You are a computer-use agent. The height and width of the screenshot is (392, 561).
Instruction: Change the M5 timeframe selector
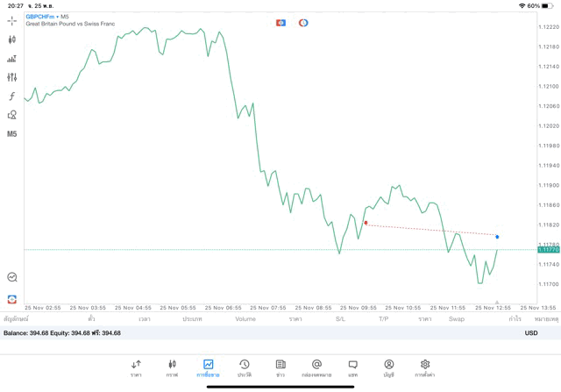click(12, 134)
